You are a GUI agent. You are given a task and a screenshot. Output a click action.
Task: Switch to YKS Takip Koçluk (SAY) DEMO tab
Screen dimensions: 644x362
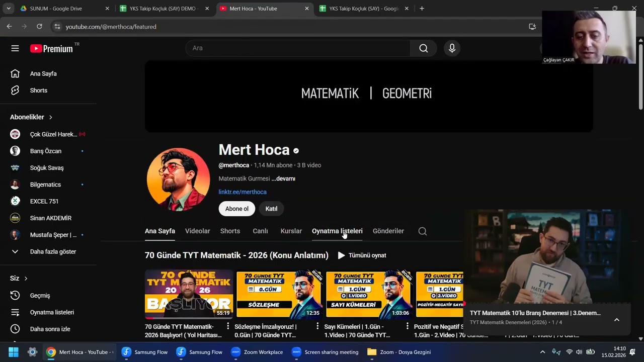point(165,9)
